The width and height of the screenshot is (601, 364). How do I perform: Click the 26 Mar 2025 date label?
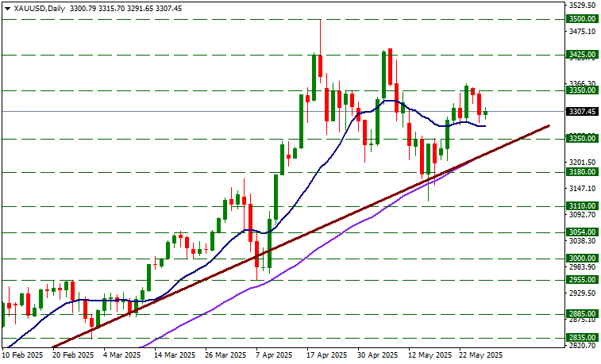click(x=225, y=355)
